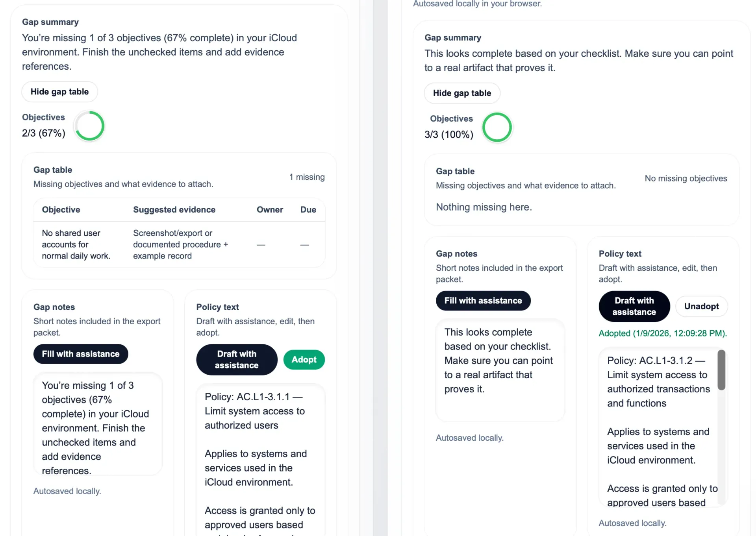Click Fill with assistance under left Gap notes
756x536 pixels.
point(80,354)
